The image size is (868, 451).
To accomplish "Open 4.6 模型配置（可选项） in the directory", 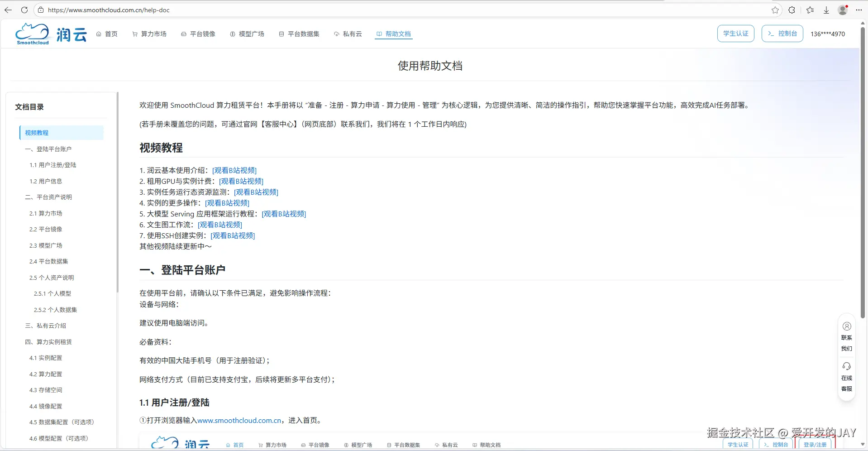I will (x=59, y=438).
